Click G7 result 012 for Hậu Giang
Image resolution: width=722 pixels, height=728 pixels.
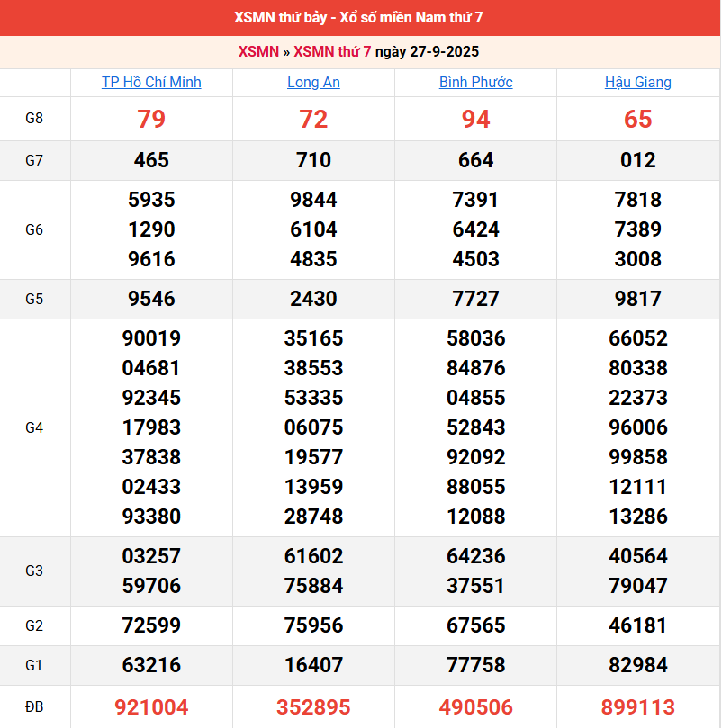point(637,160)
